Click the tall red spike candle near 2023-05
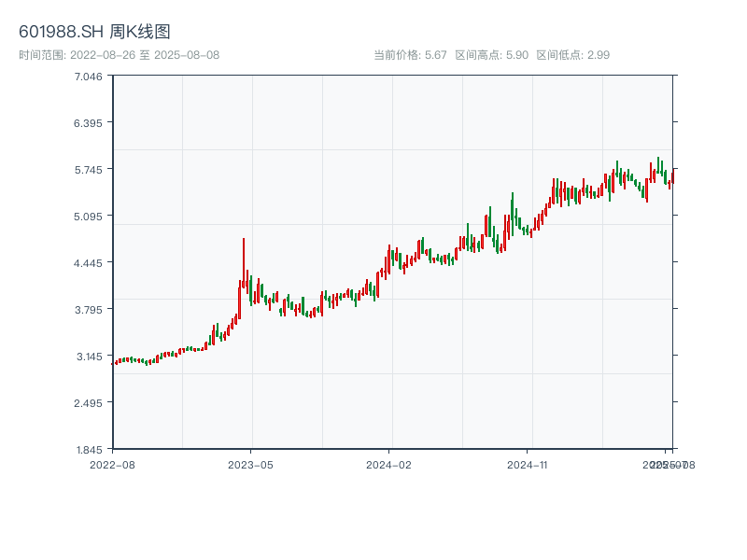747x560 pixels. pos(244,266)
